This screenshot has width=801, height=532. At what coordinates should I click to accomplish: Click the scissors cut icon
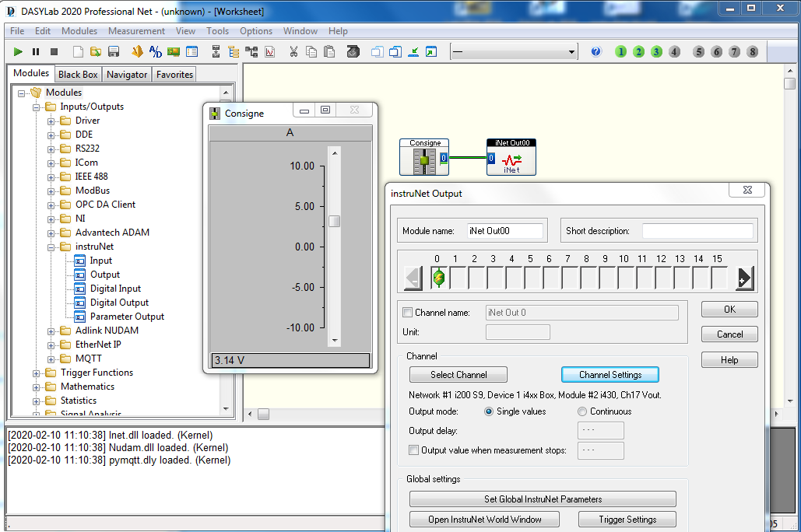pos(293,51)
